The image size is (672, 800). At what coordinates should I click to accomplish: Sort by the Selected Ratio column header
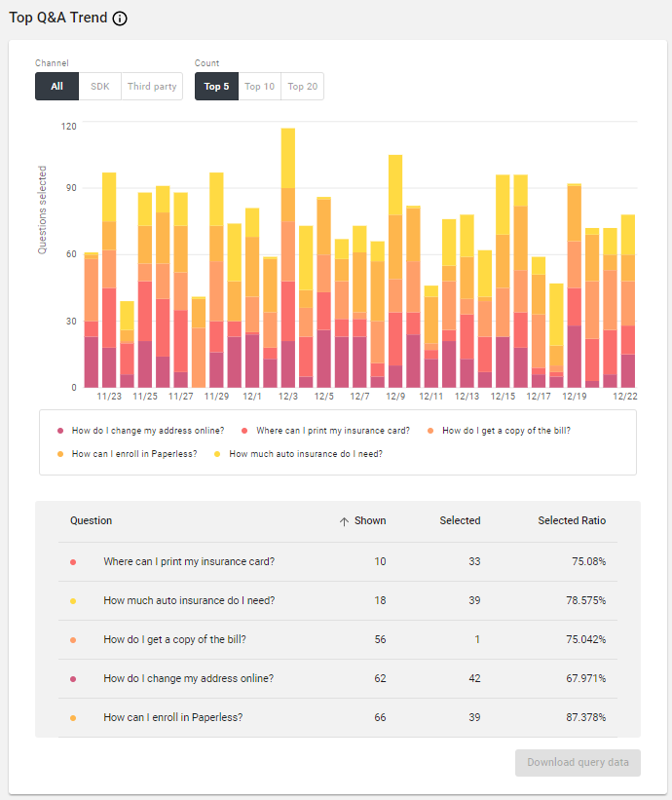tap(572, 520)
